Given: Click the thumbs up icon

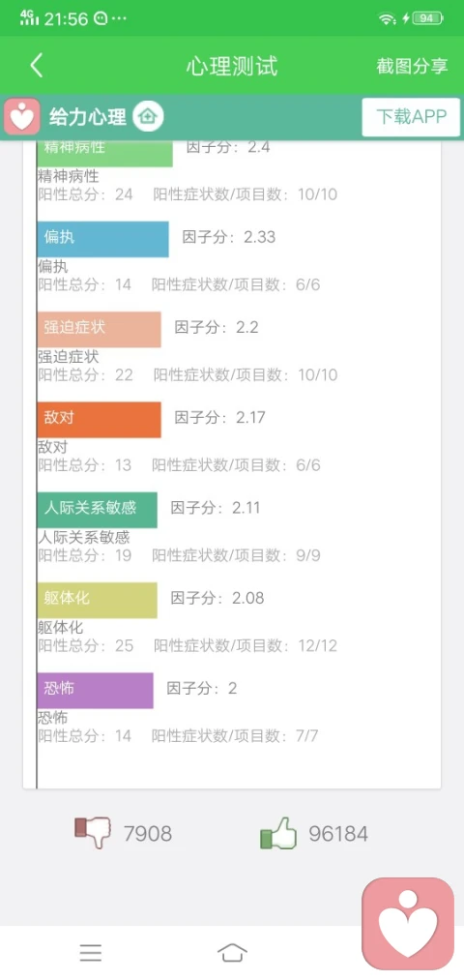Looking at the screenshot, I should click(x=278, y=833).
